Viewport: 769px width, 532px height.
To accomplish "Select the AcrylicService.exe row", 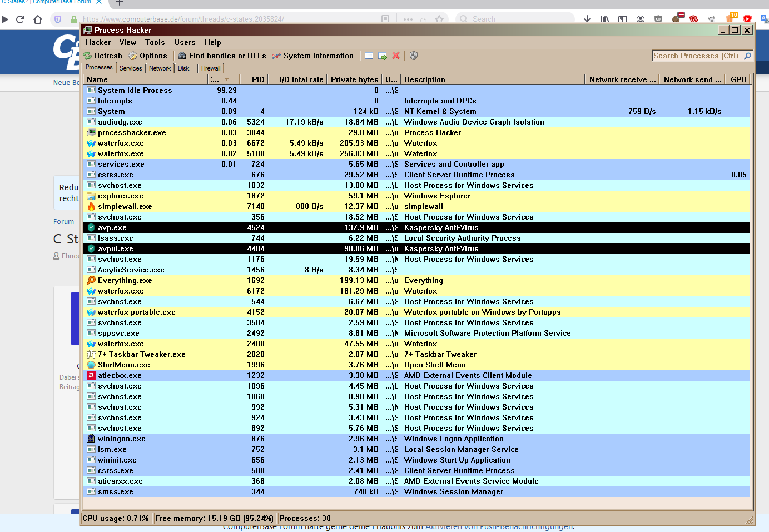I will 416,270.
